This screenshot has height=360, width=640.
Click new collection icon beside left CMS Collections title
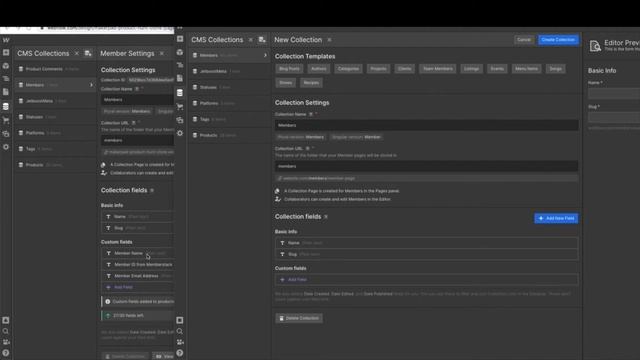point(88,53)
